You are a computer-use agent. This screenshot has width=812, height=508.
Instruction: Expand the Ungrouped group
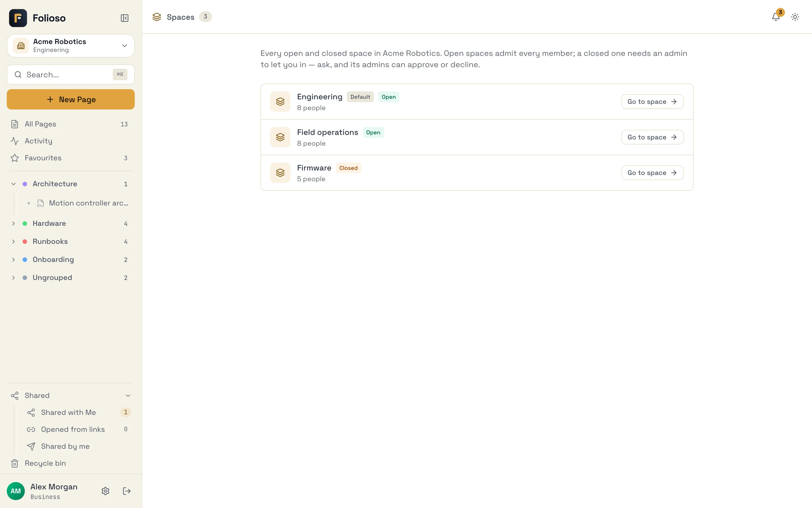click(14, 278)
